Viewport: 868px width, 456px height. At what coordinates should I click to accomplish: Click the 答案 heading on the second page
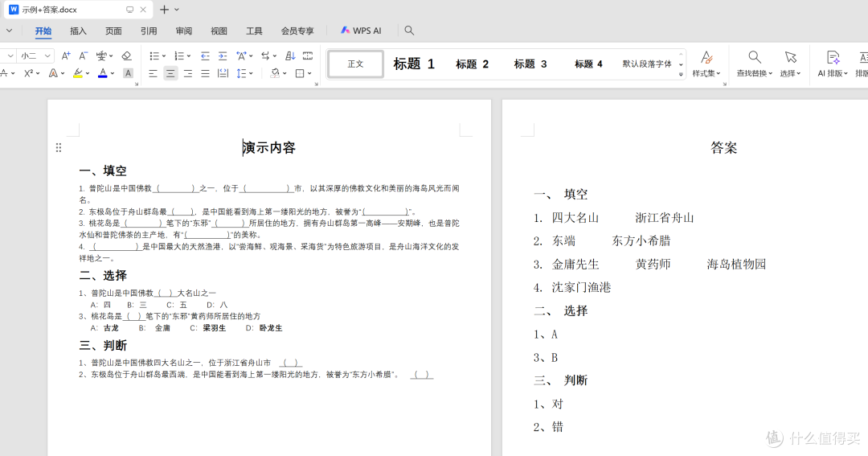(x=723, y=148)
